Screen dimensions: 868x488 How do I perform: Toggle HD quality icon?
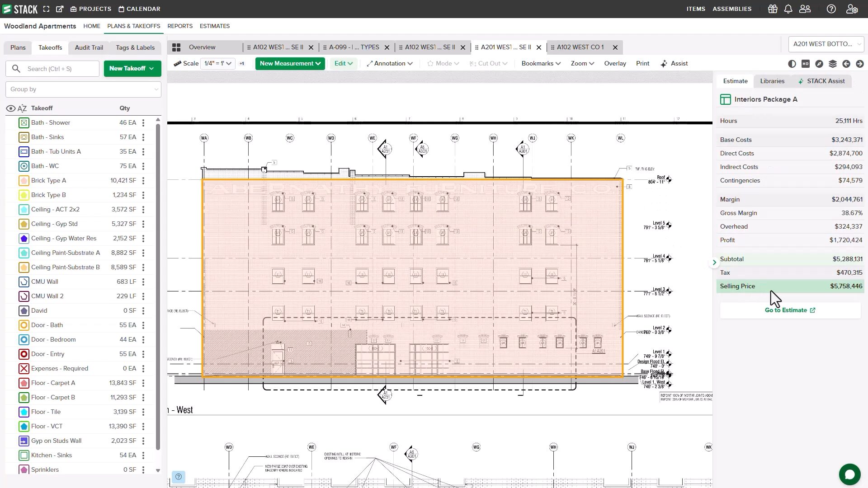click(x=806, y=64)
